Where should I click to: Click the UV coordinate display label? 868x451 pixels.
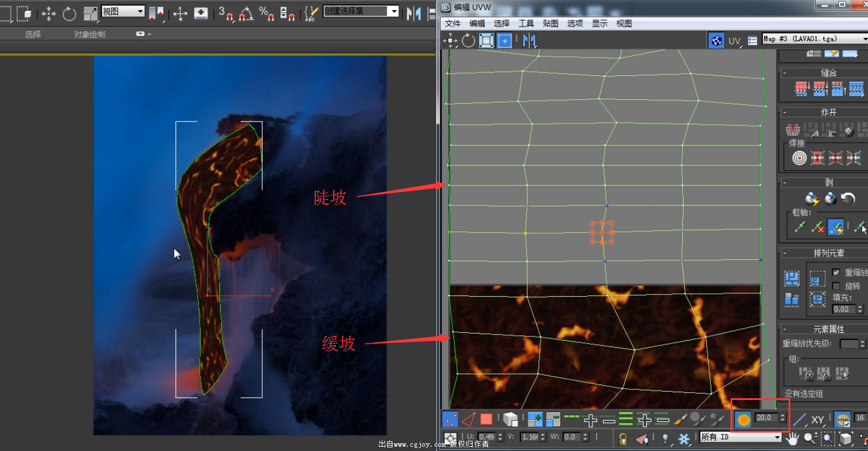tap(735, 41)
